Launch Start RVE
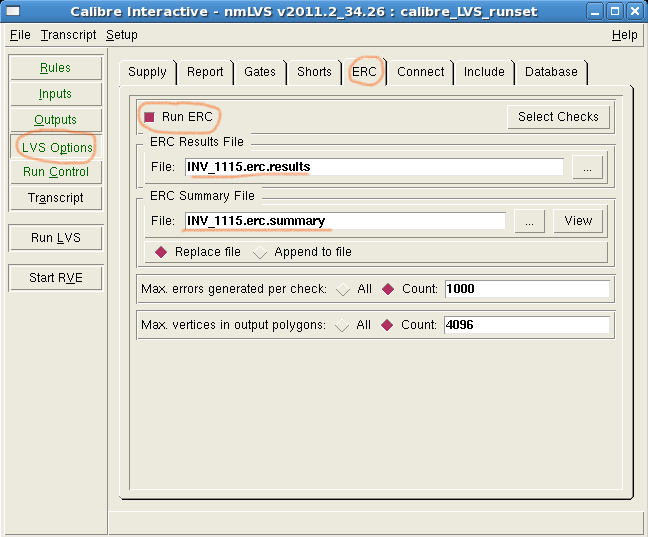Viewport: 648px width, 537px height. click(x=55, y=278)
